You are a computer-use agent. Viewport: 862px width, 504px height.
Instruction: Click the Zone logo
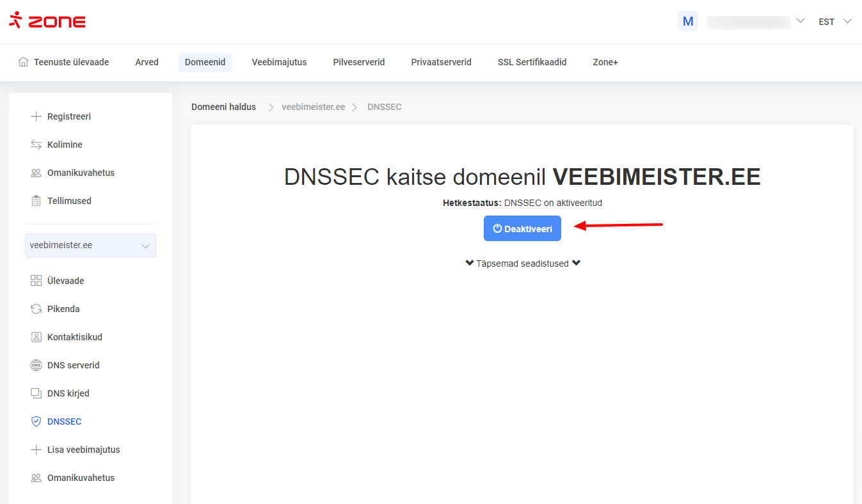pos(47,20)
